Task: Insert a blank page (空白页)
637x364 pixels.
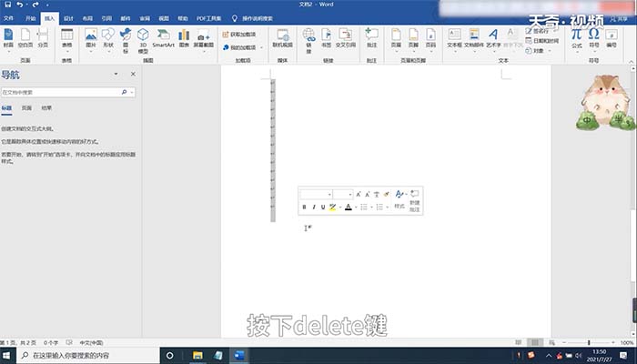Action: pos(25,38)
